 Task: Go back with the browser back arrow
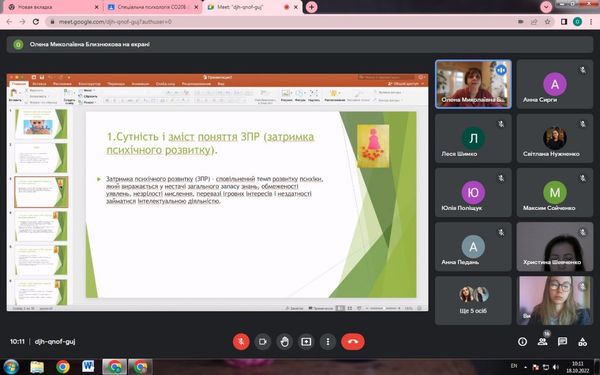[x=9, y=22]
